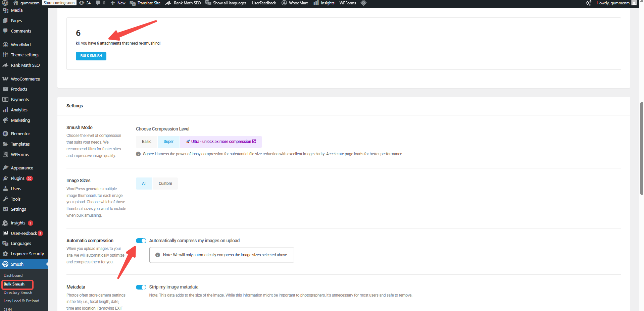Screen dimensions: 644x311
Task: Select the Insights bar-chart icon in sidebar
Action: (6, 223)
